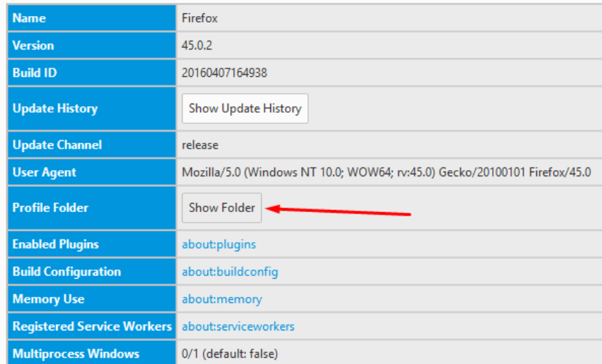Click the Registered Service Workers label
Screen dimensions: 602x364
click(x=92, y=326)
